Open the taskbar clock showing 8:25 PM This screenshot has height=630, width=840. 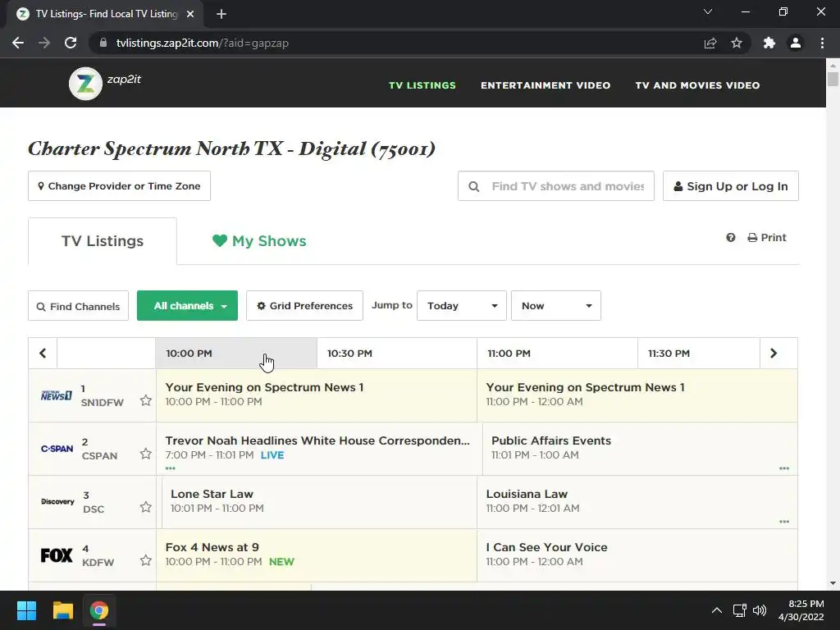coord(801,610)
